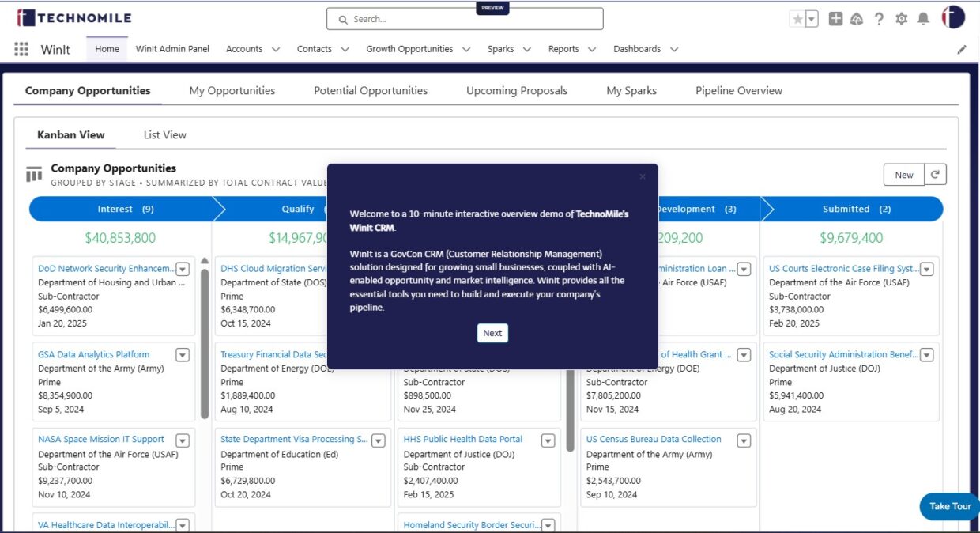The image size is (980, 533).
Task: Open HHS Public Health Data Portal card menu
Action: [548, 440]
